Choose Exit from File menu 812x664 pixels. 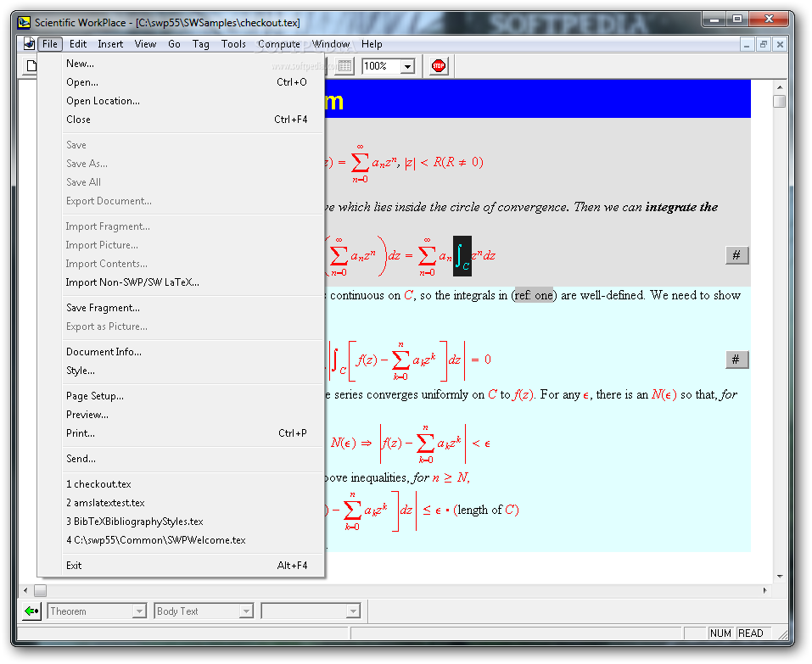[181, 565]
